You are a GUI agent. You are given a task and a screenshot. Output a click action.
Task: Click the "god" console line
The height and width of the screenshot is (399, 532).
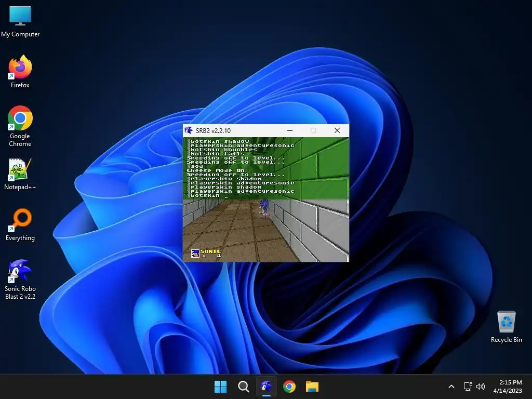click(x=196, y=166)
